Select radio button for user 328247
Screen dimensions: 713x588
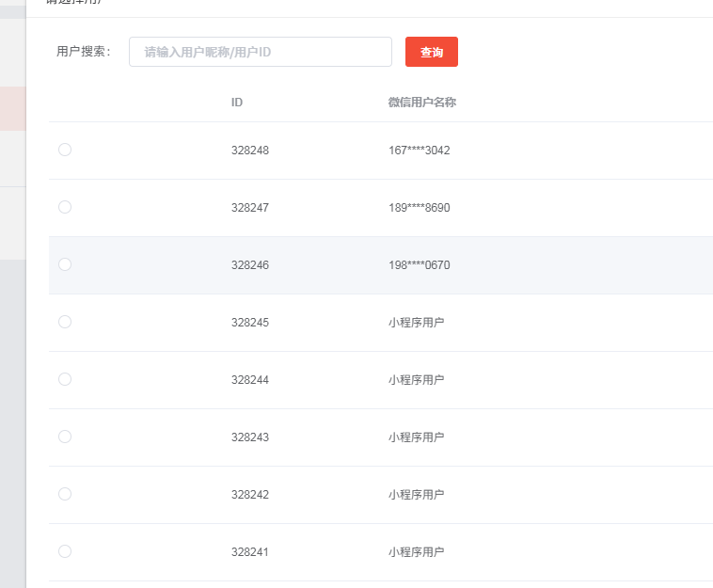point(65,207)
